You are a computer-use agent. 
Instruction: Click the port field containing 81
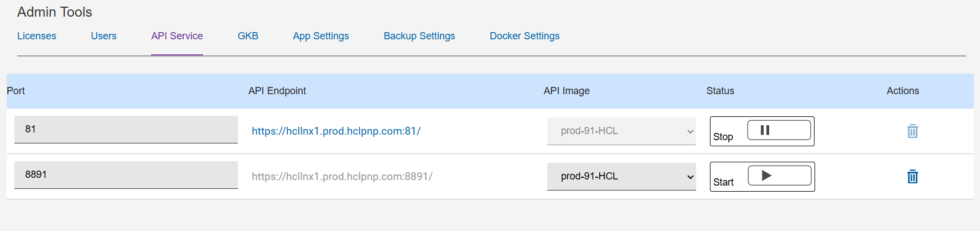coord(126,129)
